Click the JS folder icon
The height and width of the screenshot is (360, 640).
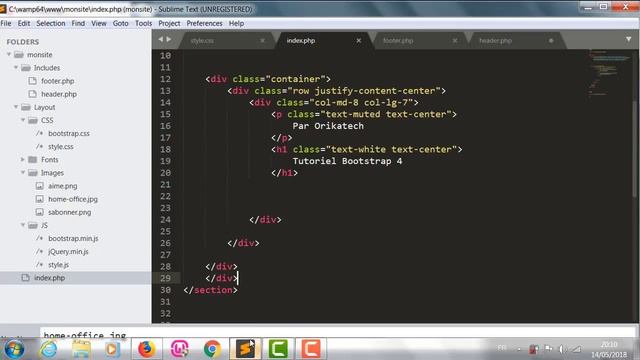tap(33, 225)
